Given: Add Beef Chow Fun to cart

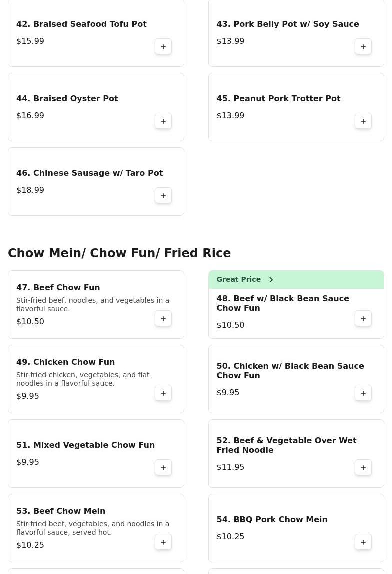Looking at the screenshot, I should pos(163,319).
